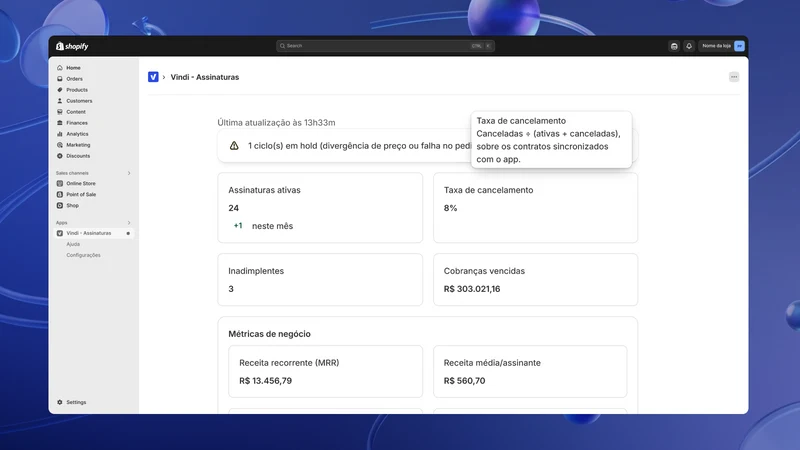Viewport: 800px width, 450px height.
Task: Click the Customers person icon
Action: 60,101
